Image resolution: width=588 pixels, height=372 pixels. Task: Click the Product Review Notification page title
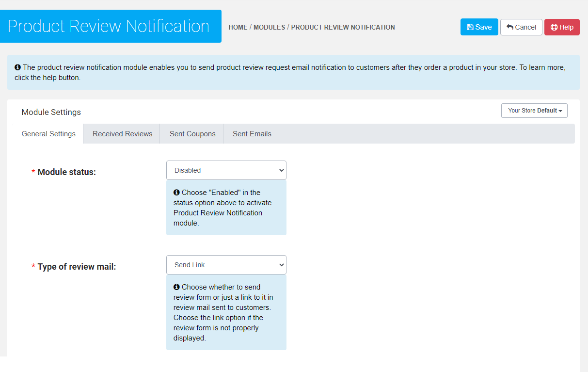pyautogui.click(x=109, y=26)
